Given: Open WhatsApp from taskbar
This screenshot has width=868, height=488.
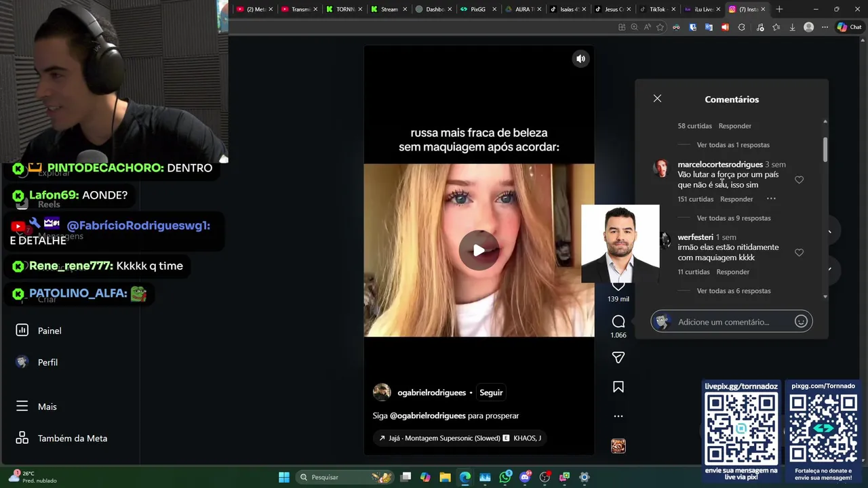Looking at the screenshot, I should pos(505,477).
